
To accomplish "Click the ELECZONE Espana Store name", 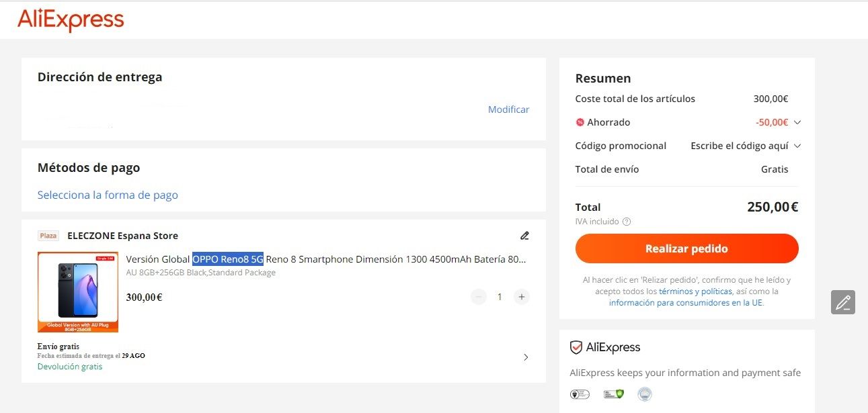I will pos(123,236).
